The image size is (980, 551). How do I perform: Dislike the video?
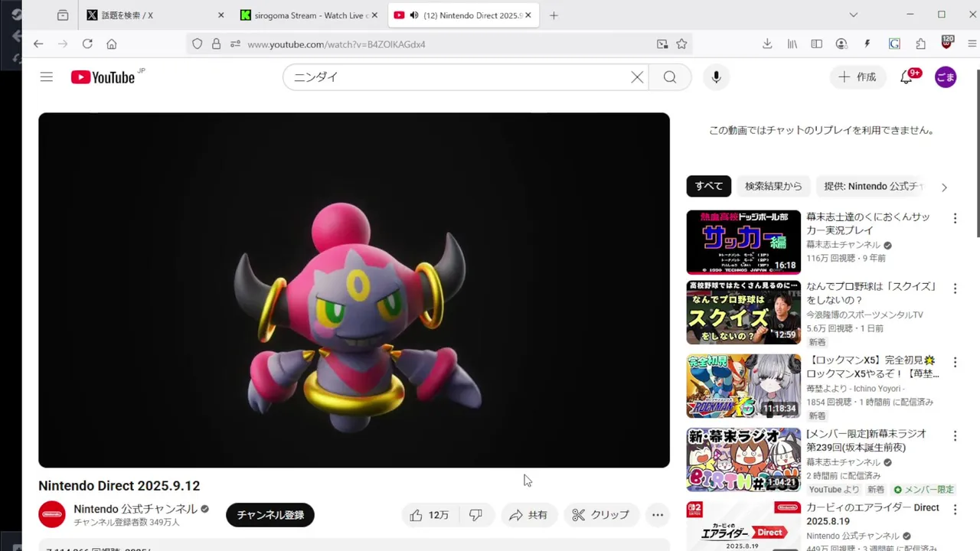[475, 515]
